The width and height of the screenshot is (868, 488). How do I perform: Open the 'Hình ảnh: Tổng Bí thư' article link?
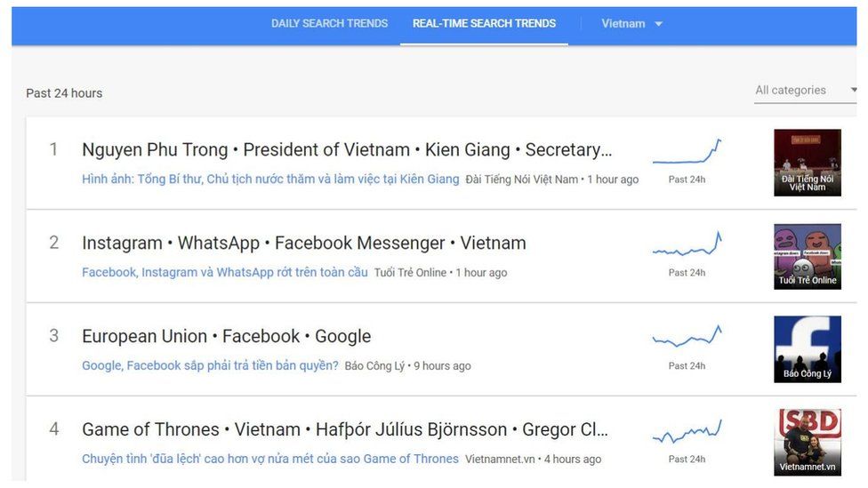click(x=270, y=179)
